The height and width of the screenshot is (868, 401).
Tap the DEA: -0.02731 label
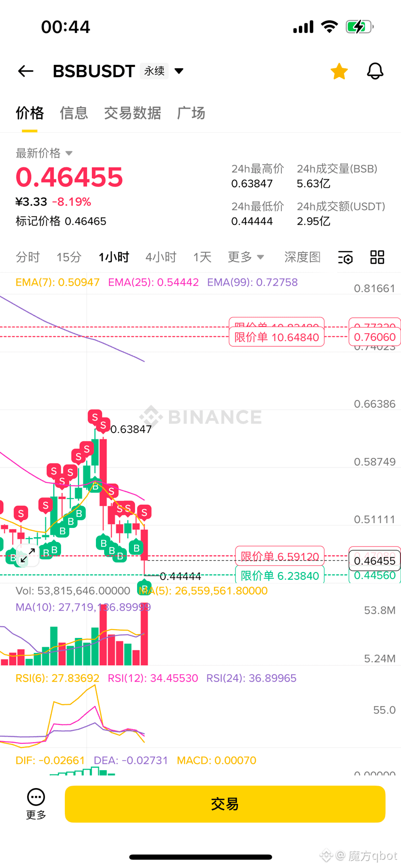[131, 760]
